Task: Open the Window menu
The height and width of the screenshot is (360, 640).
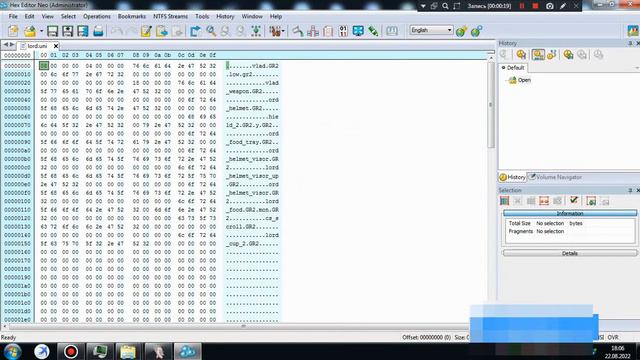Action: (252, 16)
